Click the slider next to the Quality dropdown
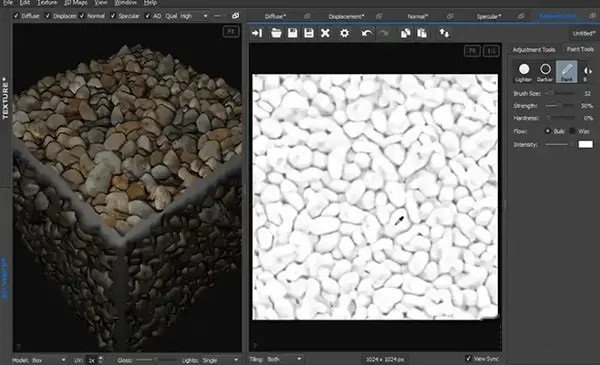600x365 pixels. coord(220,16)
